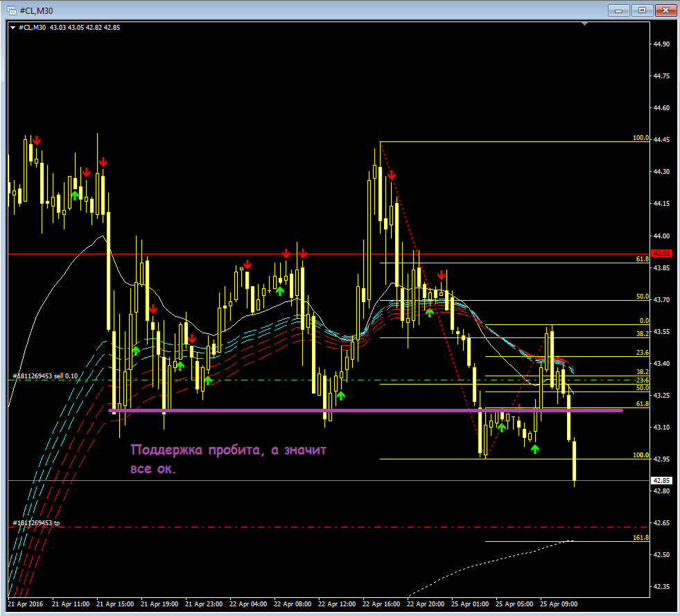Select the text note 'Поддержка пробита, а значит'
The image size is (680, 616).
[x=228, y=450]
